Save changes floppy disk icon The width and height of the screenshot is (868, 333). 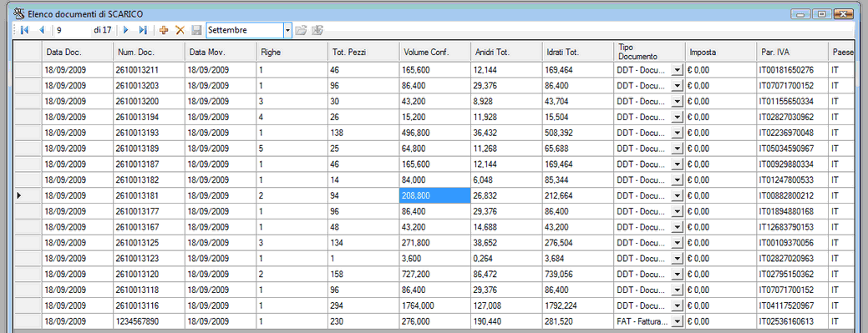pos(196,30)
